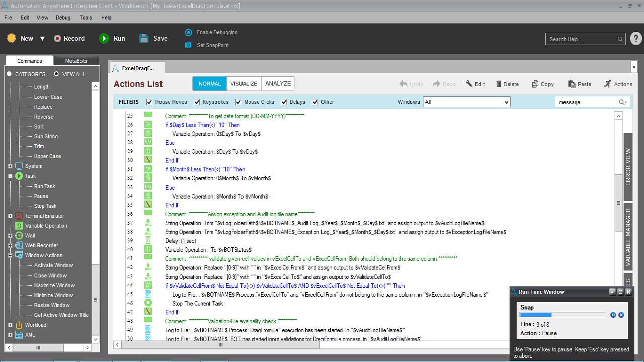Run the task with the green play icon
Image resolution: width=644 pixels, height=362 pixels.
tap(104, 38)
